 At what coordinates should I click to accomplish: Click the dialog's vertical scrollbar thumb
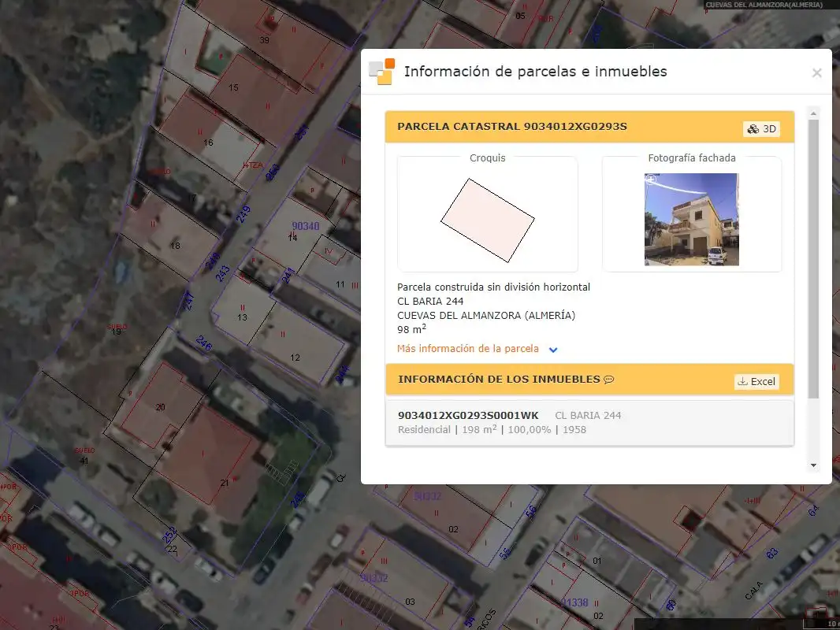coord(813,259)
